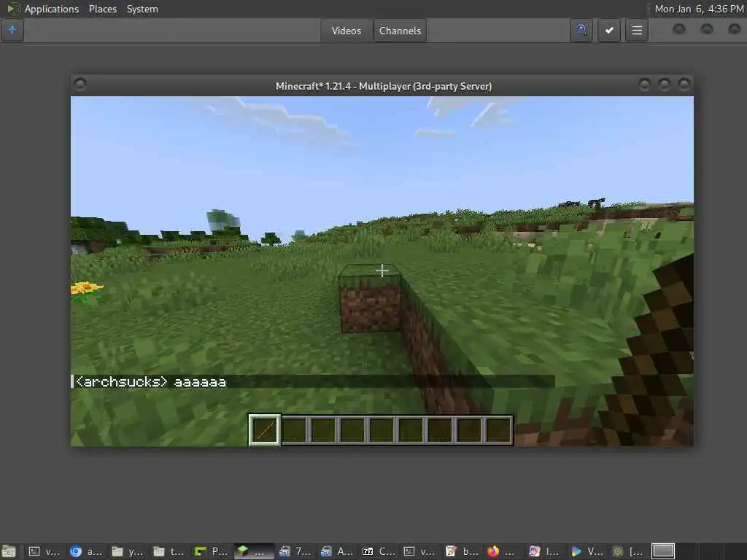Open the clock showing Mon Jan 6
This screenshot has height=560, width=747.
pos(699,9)
